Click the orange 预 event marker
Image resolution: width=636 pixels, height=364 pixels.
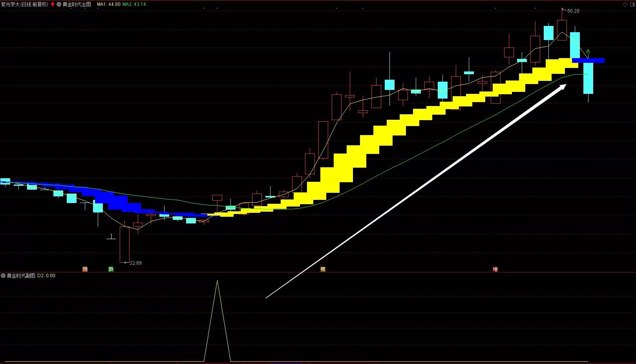[85, 269]
